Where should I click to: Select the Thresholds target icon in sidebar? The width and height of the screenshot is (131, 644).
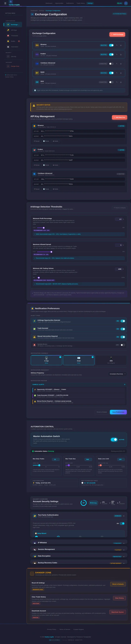click(x=8, y=36)
